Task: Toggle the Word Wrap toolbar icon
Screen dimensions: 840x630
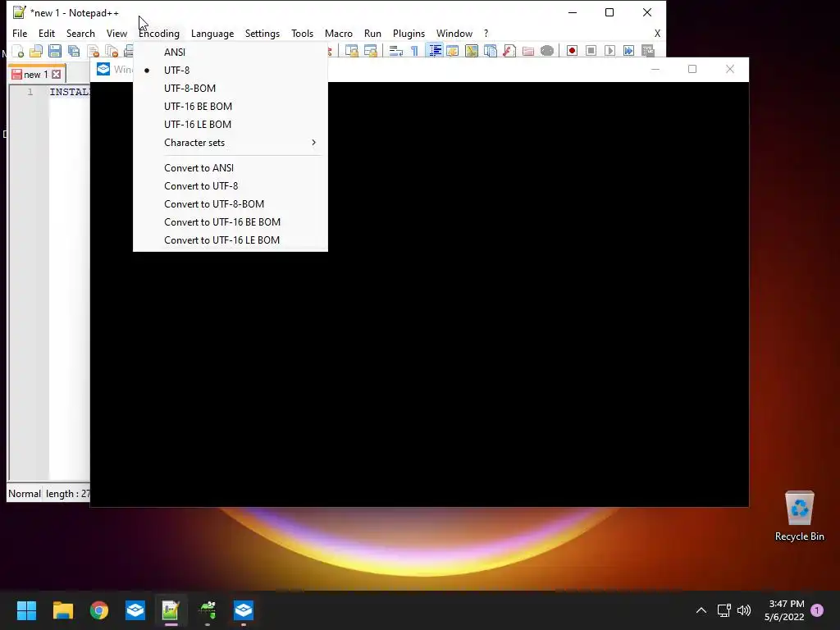Action: click(x=396, y=51)
